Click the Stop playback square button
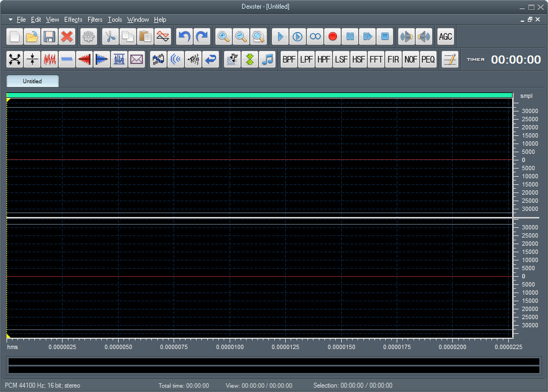Screen dimensions: 548x392 (x=385, y=36)
